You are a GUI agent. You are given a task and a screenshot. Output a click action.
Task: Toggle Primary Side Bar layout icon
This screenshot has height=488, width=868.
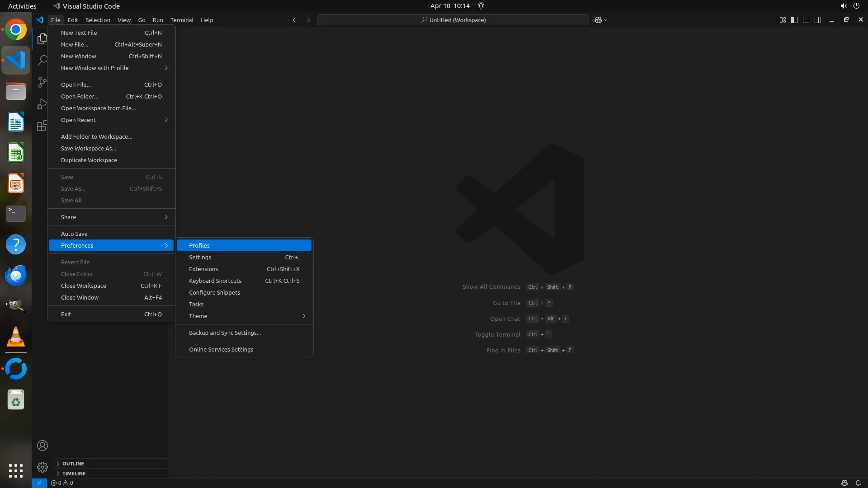[794, 20]
